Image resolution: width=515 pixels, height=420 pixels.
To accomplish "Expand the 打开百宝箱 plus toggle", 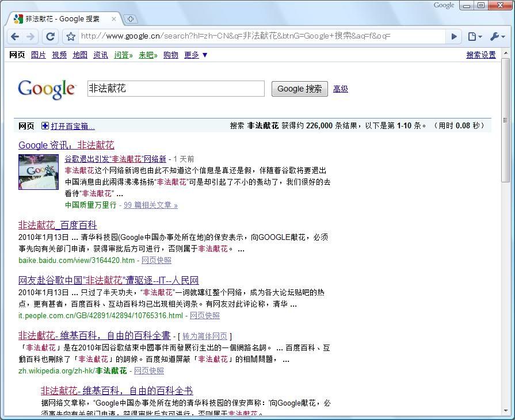I will [45, 126].
